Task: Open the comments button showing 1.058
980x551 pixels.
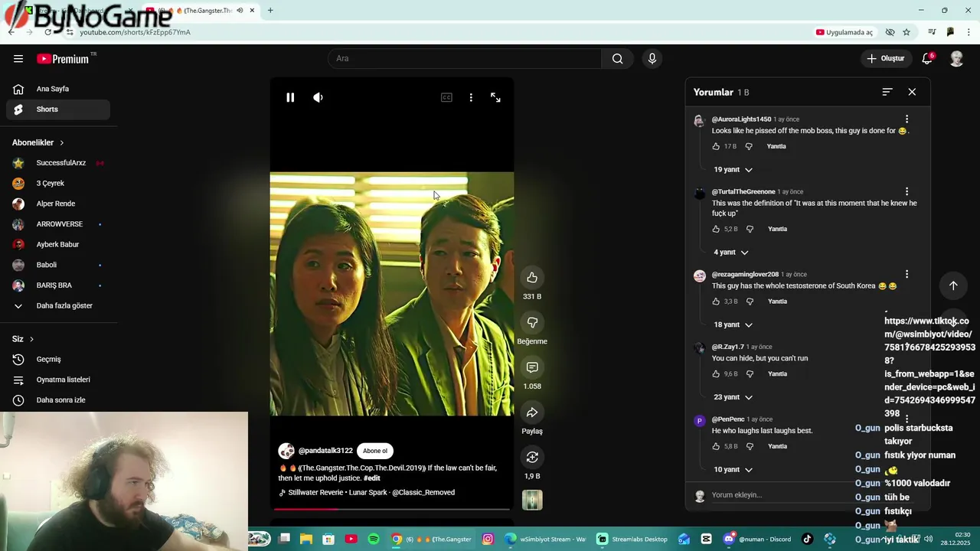Action: click(x=532, y=367)
